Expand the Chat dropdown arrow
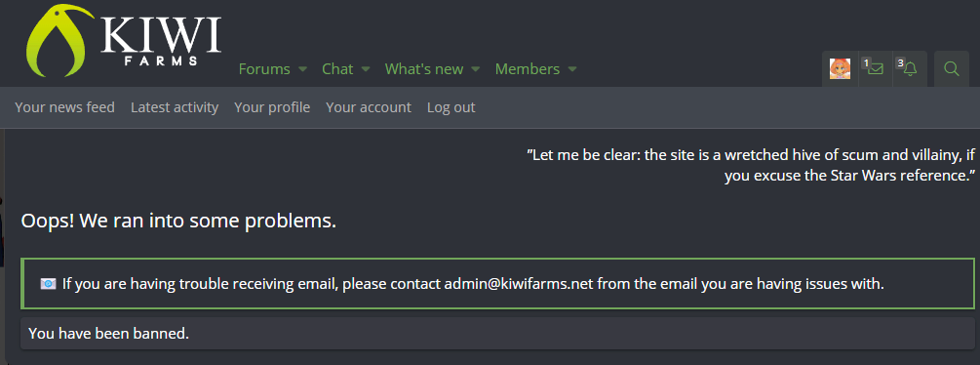 (366, 69)
